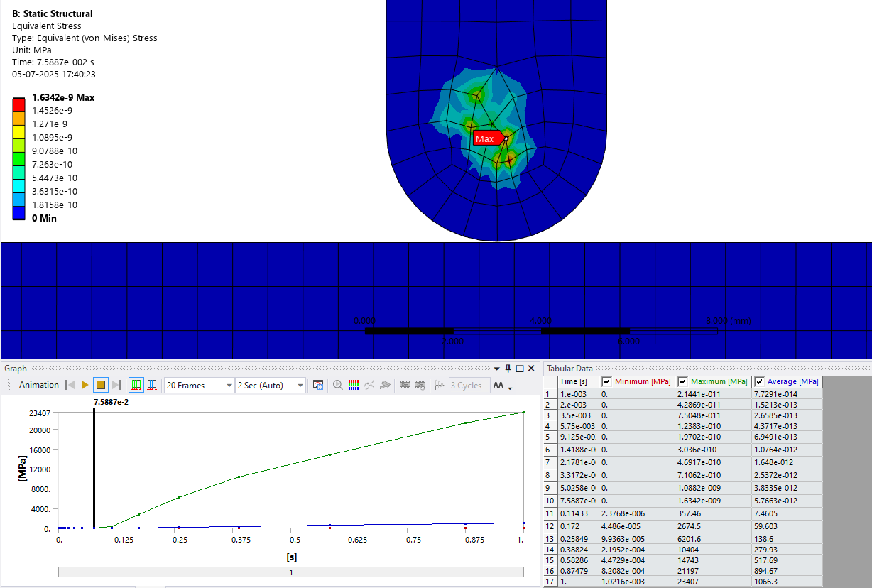
Task: Open the arrow dropdown next to AA
Action: tap(510, 388)
